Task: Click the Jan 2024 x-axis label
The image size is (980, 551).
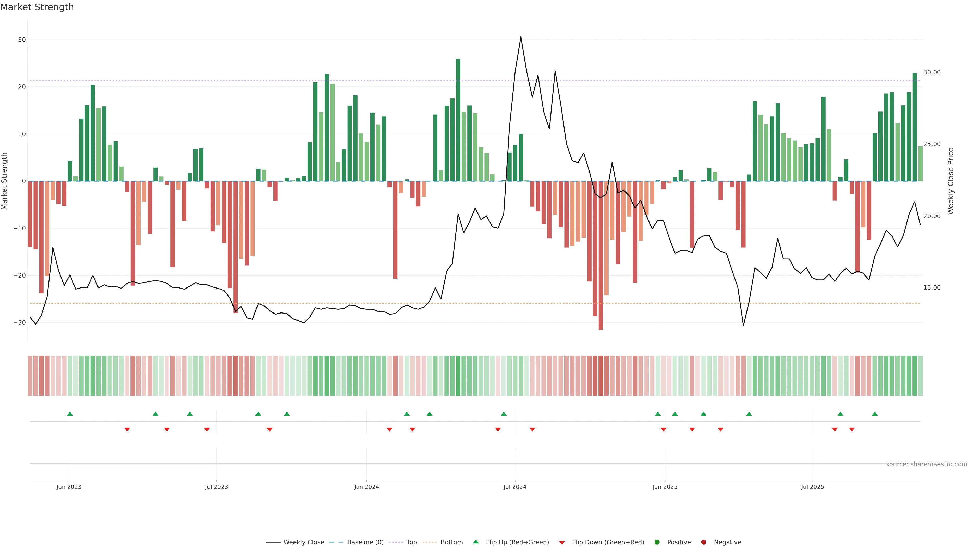Action: (366, 487)
